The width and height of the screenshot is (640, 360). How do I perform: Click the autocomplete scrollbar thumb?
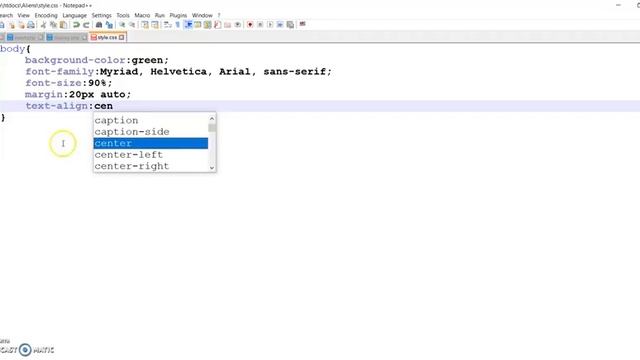coord(212,128)
